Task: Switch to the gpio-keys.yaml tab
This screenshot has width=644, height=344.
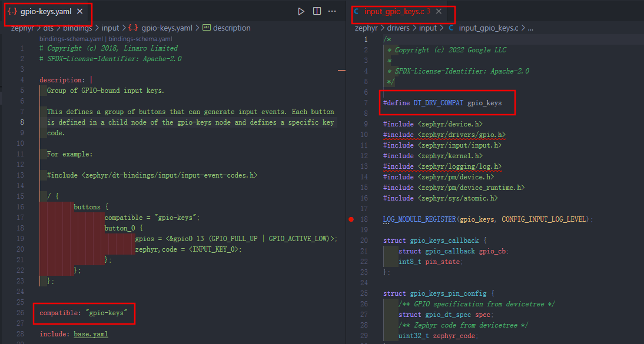Action: tap(45, 12)
